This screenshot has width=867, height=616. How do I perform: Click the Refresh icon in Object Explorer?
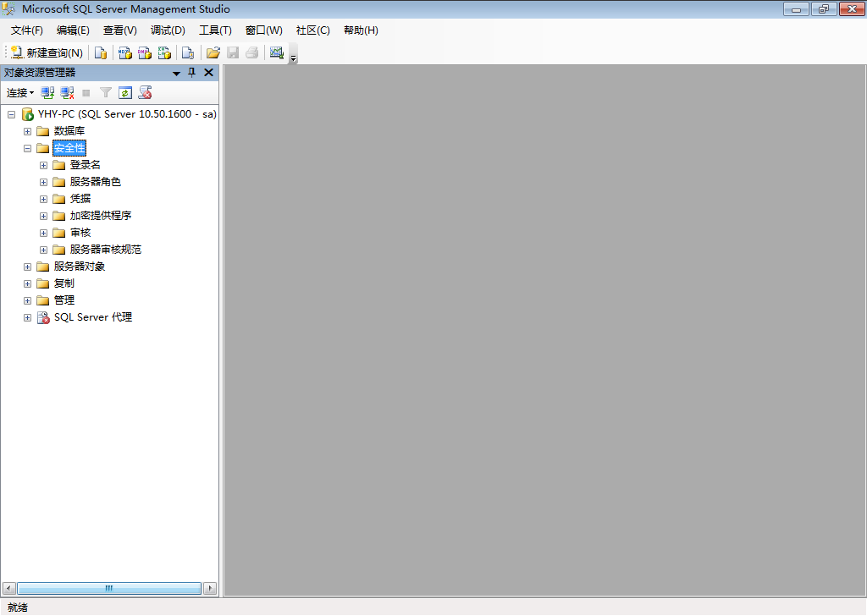point(125,93)
